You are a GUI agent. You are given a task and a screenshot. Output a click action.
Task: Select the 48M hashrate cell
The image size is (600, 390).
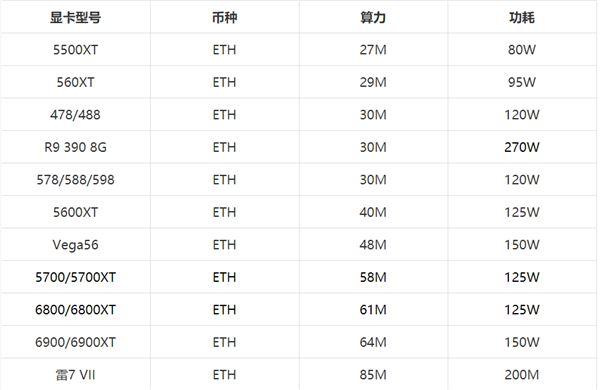pos(373,245)
